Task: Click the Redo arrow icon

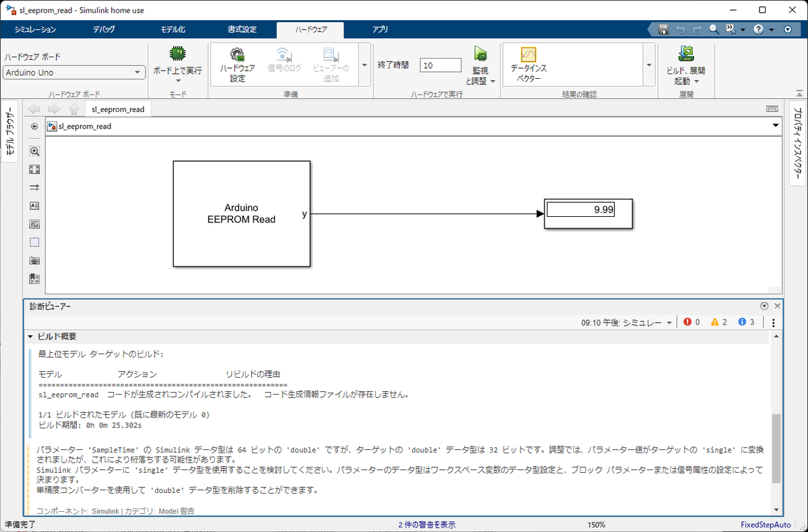Action: click(697, 30)
